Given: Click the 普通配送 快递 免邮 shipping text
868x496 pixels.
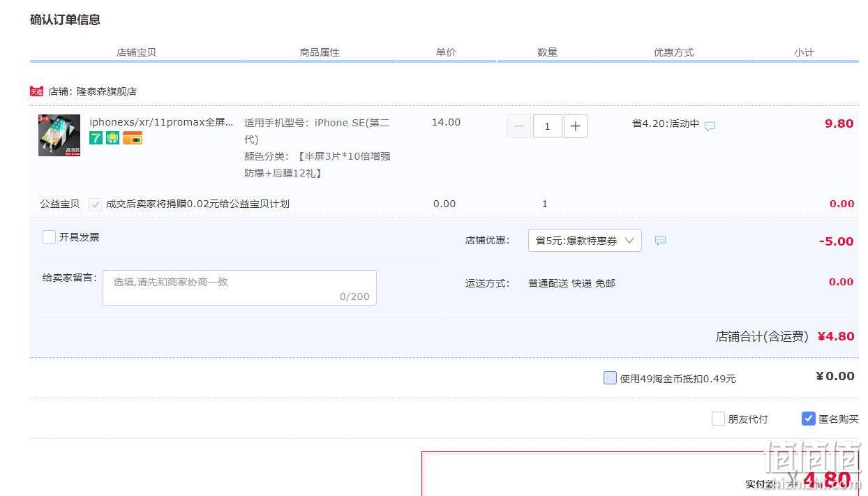Looking at the screenshot, I should 571,283.
